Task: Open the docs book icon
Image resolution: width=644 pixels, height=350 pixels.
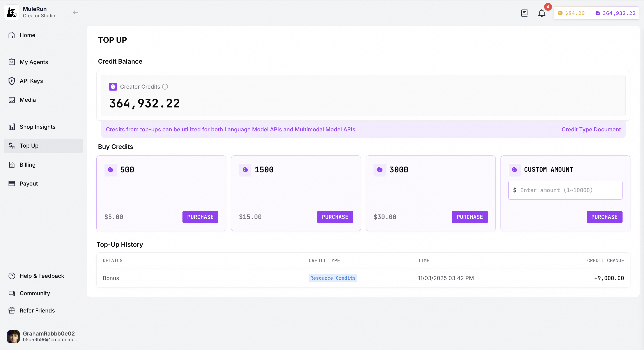Action: 524,13
